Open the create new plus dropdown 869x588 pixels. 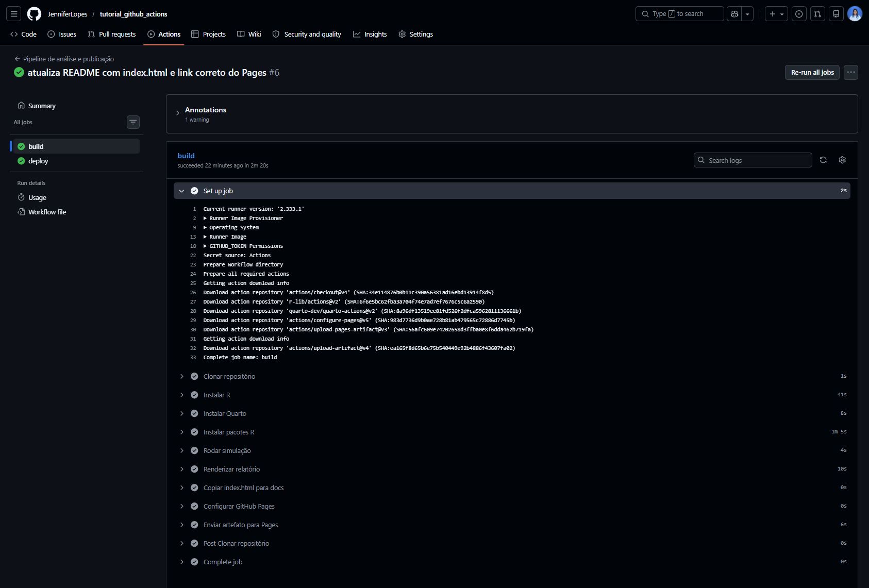776,14
